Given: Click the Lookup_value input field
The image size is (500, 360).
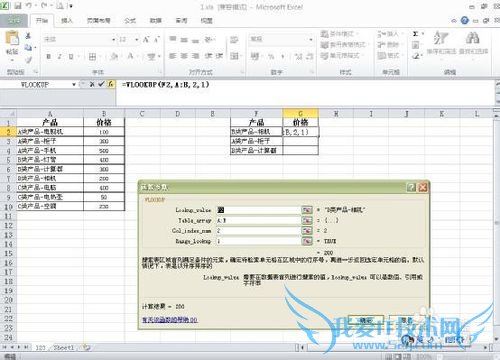Looking at the screenshot, I should click(x=258, y=210).
